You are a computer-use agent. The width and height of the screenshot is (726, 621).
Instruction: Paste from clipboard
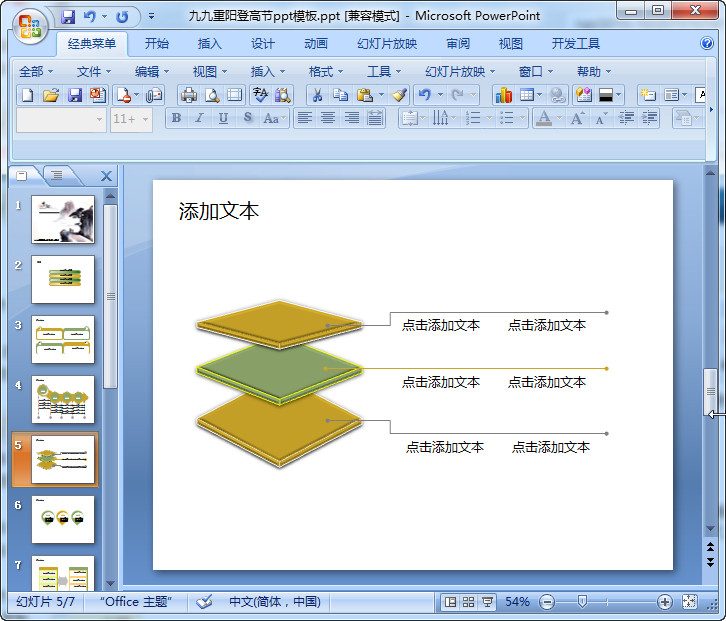[365, 95]
